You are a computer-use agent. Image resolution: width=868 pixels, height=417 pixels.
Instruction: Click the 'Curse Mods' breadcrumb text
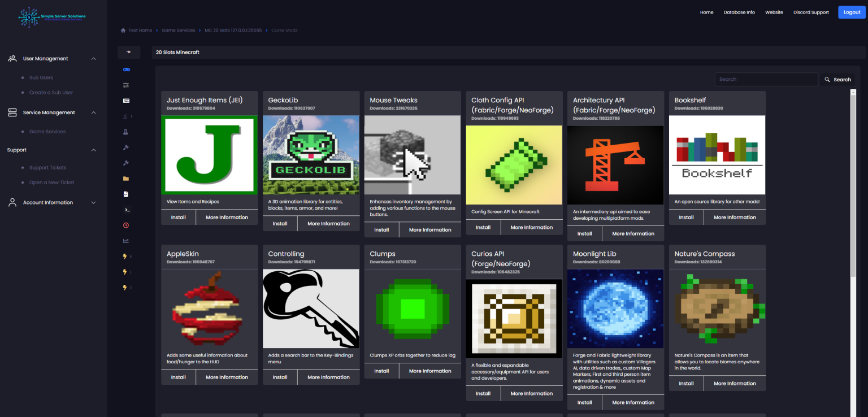(x=284, y=31)
